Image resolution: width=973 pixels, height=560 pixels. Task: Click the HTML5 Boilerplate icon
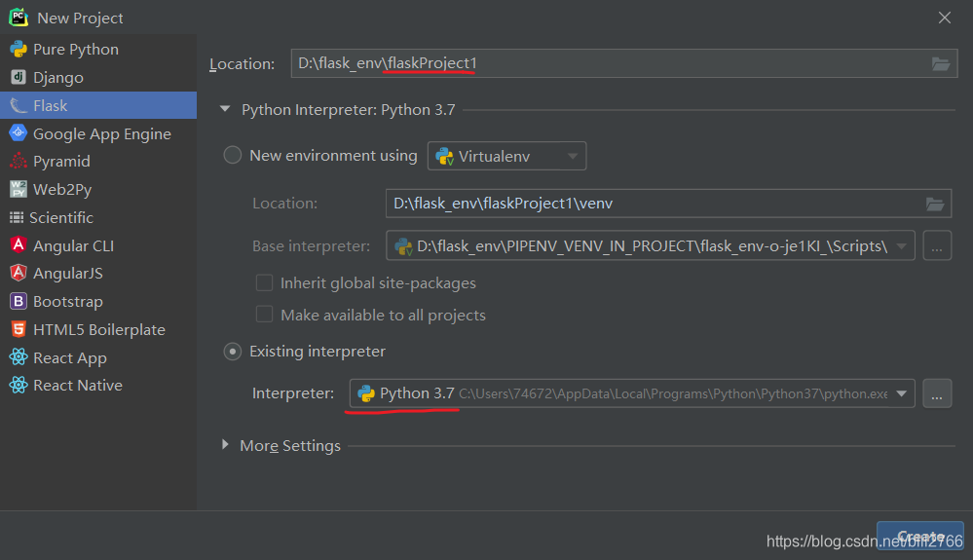pos(19,329)
